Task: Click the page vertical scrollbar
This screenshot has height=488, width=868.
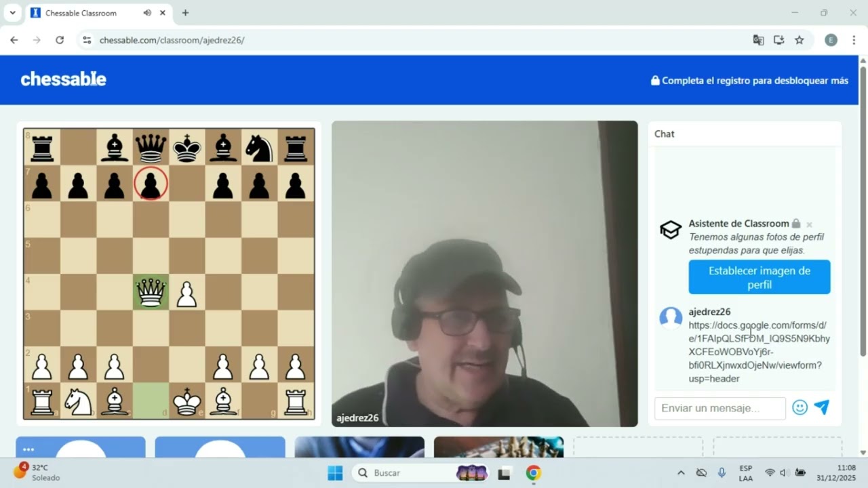Action: click(863, 211)
